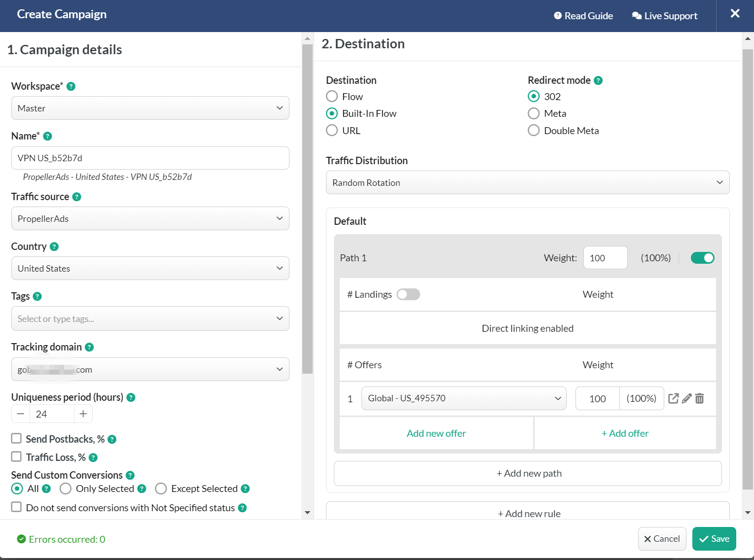Select Double Meta redirect mode

click(534, 130)
